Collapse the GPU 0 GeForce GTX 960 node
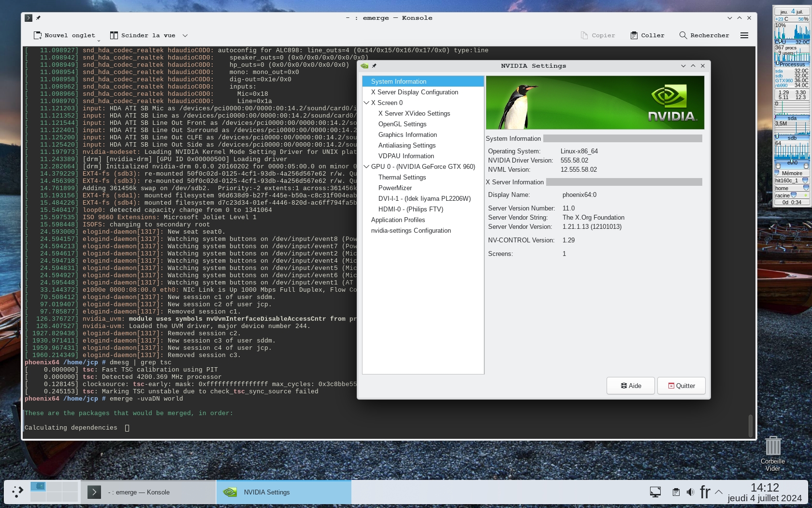The height and width of the screenshot is (508, 812). (366, 166)
